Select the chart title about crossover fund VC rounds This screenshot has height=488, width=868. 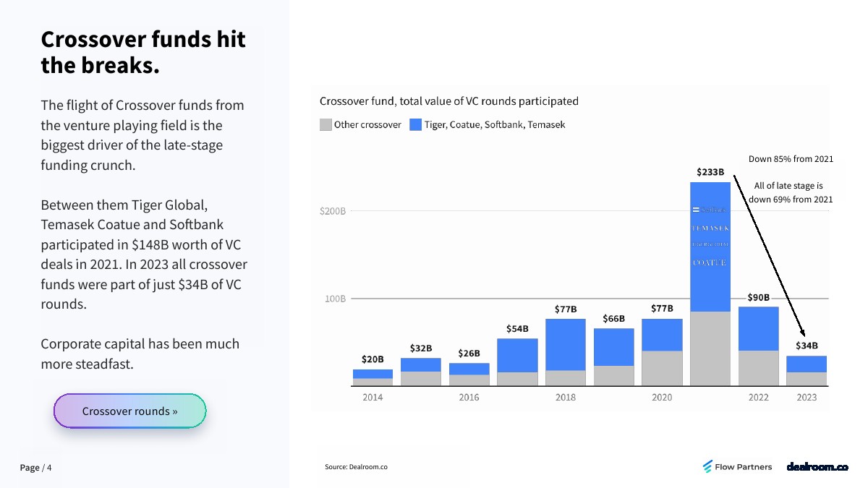448,101
